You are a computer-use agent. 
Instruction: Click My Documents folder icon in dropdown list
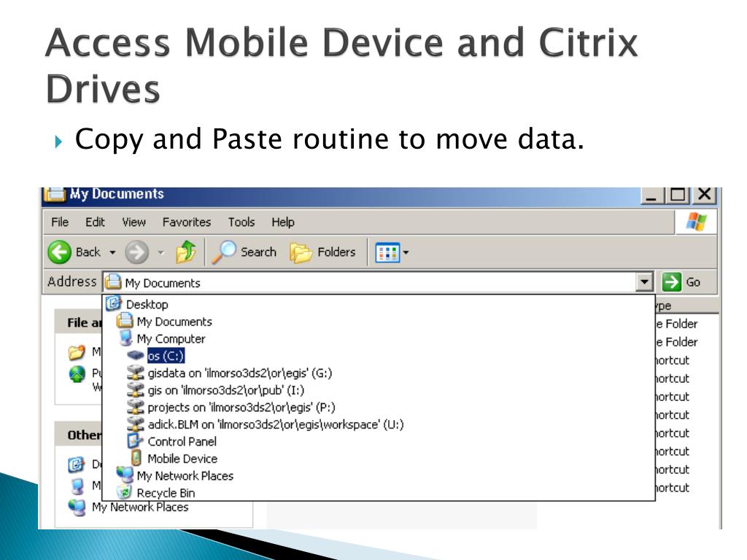tap(125, 321)
